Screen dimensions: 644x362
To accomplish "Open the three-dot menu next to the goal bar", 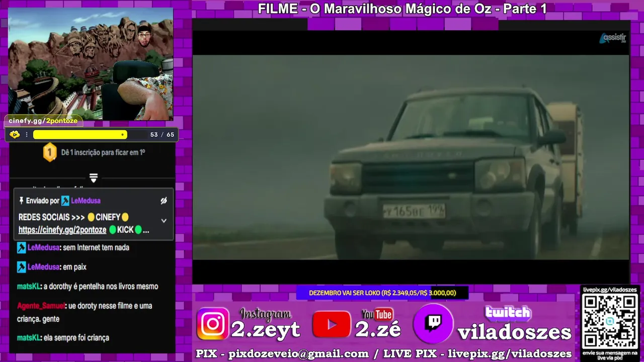I will 27,135.
